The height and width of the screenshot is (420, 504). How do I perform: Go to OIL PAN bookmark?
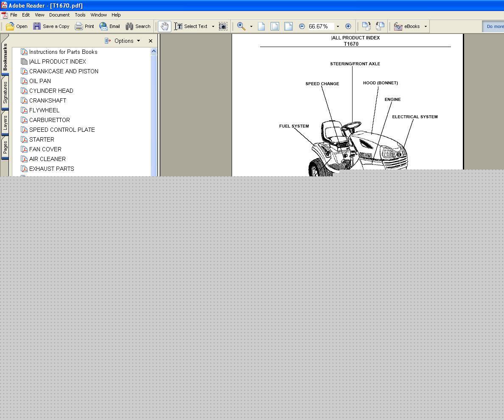[x=40, y=81]
